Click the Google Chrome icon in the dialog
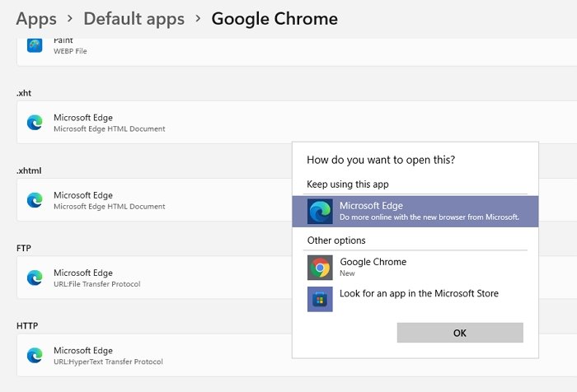The height and width of the screenshot is (392, 577). [320, 267]
